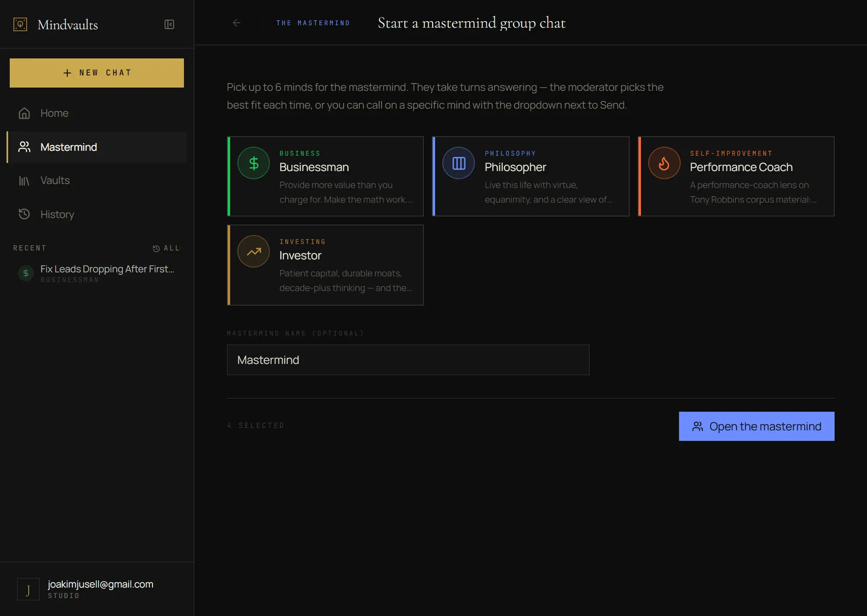Click the History clock icon
Screen dimensions: 867x616
(x=24, y=214)
